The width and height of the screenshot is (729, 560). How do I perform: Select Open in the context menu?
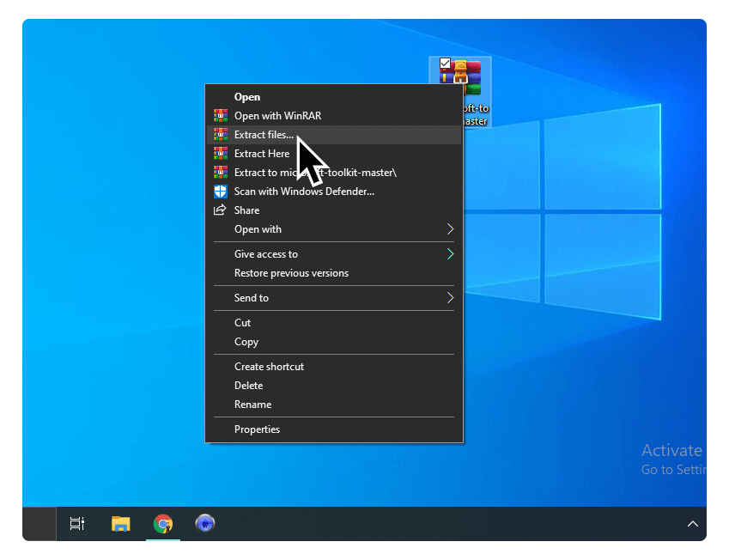(334, 97)
